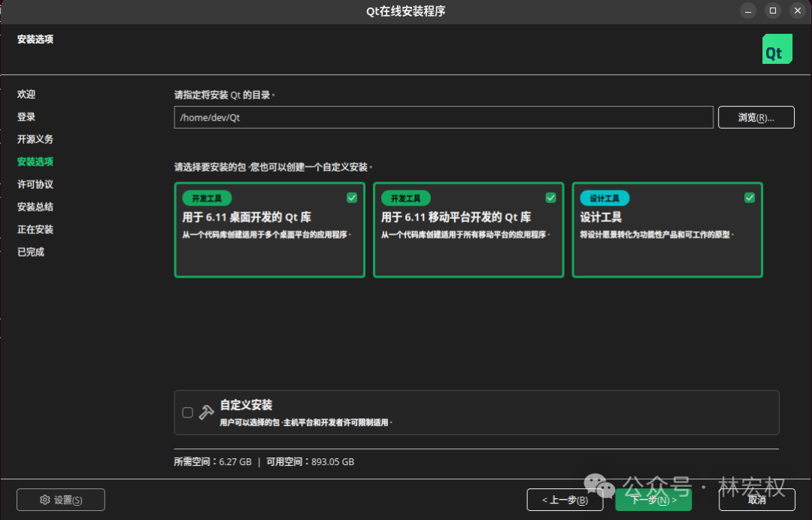Viewport: 812px width, 520px height.
Task: Click the 请指定将安装 Qt 的目录 label
Action: [x=224, y=95]
